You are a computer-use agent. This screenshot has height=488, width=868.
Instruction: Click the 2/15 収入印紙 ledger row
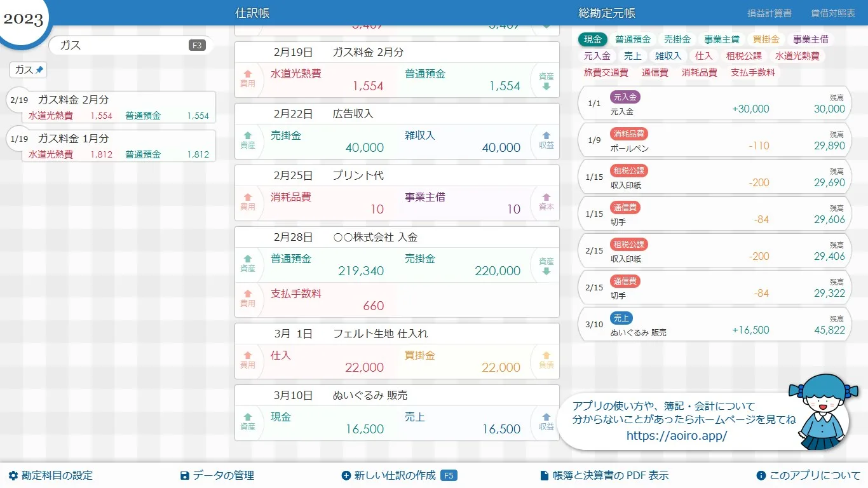[x=715, y=251]
